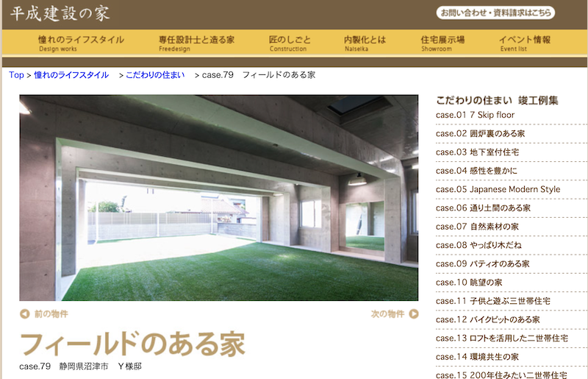Click お問い合わせ・資料請求はこちら button
The image size is (588, 379).
495,13
